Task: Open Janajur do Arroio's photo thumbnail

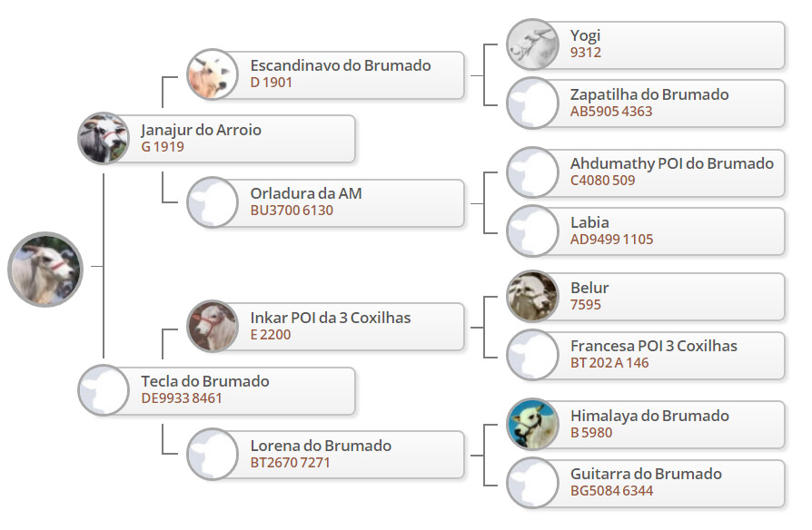Action: pos(104,138)
